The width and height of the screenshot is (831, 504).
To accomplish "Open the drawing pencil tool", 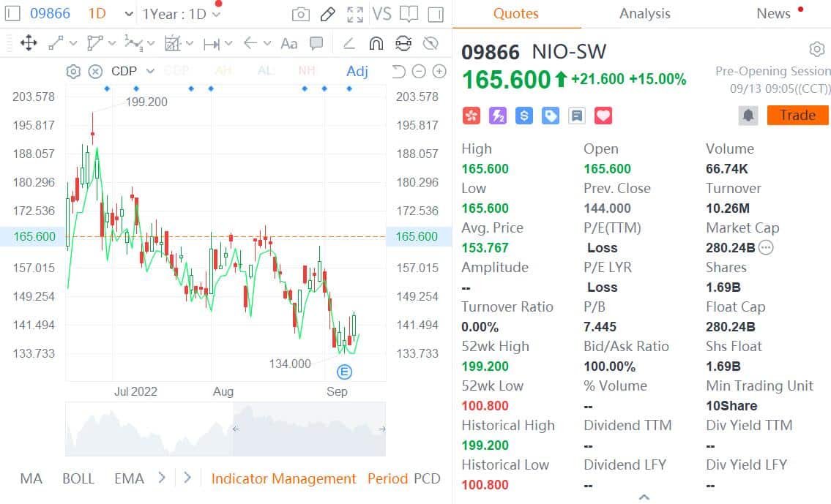I will pyautogui.click(x=327, y=13).
